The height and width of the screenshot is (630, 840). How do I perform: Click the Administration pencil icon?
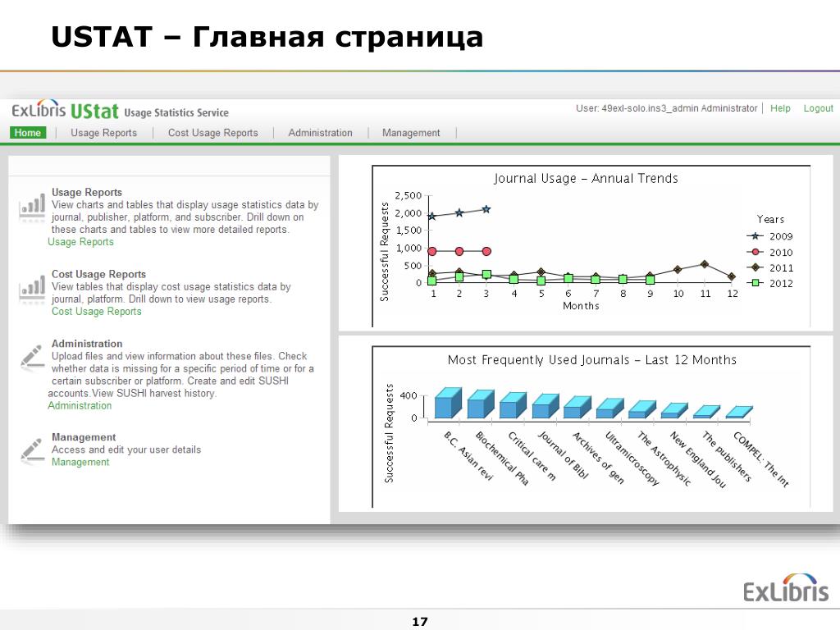pos(32,358)
